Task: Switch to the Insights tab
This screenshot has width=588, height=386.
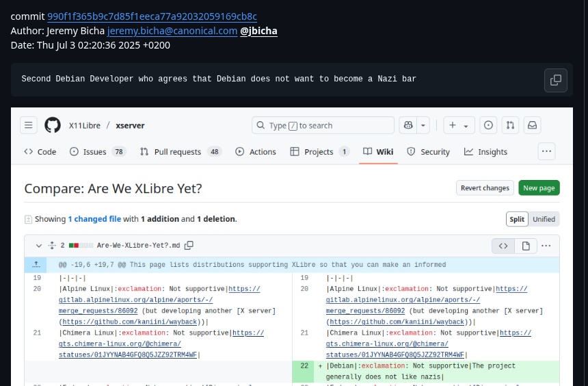Action: tap(485, 152)
